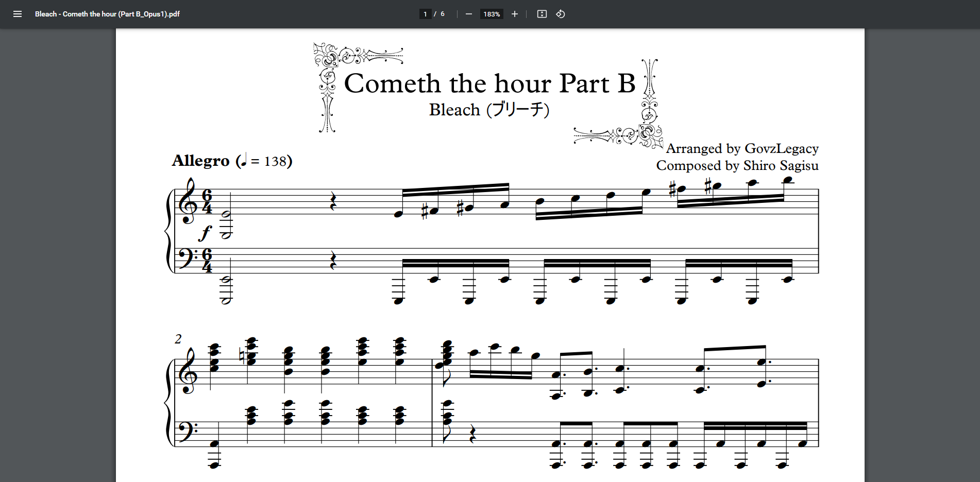
Task: Click the PDF file name in the toolbar
Action: 107,14
